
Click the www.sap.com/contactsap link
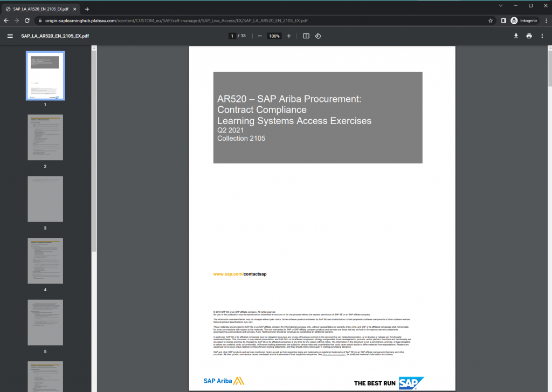[240, 274]
